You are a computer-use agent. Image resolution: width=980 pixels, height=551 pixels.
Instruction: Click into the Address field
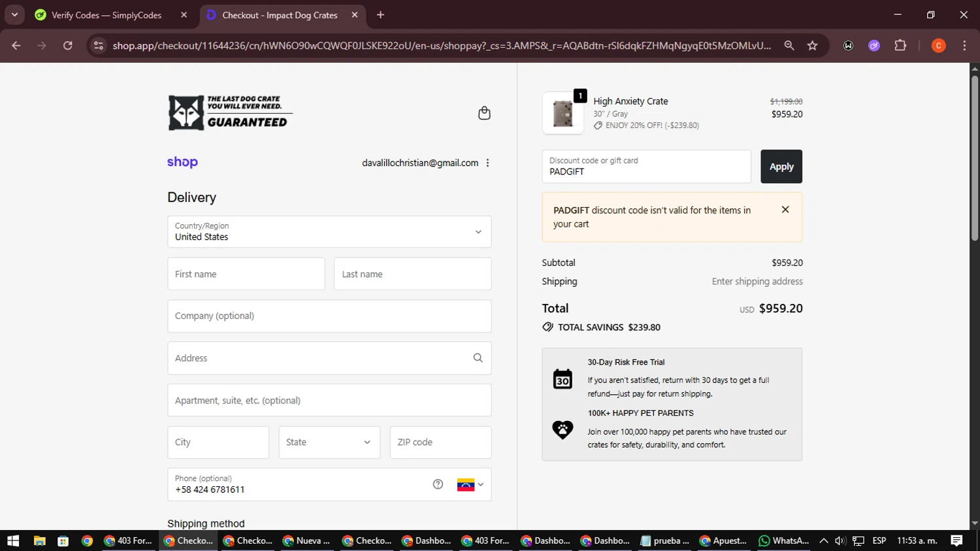(x=329, y=358)
